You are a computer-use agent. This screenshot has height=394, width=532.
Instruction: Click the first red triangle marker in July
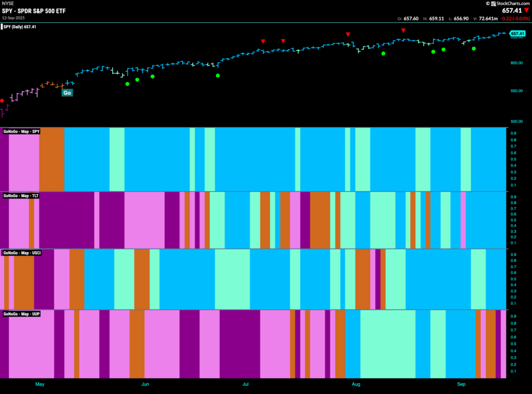[x=263, y=42]
